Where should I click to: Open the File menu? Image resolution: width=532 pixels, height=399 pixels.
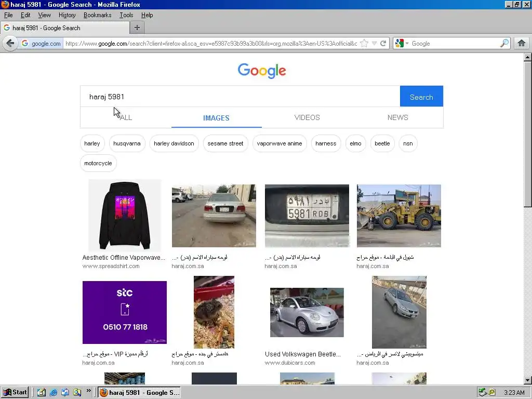[8, 15]
